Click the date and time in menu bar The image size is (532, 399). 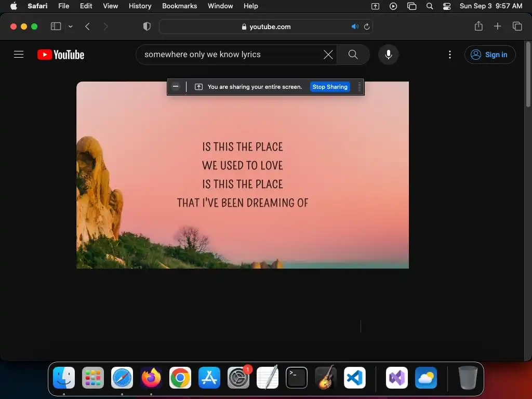coord(490,6)
